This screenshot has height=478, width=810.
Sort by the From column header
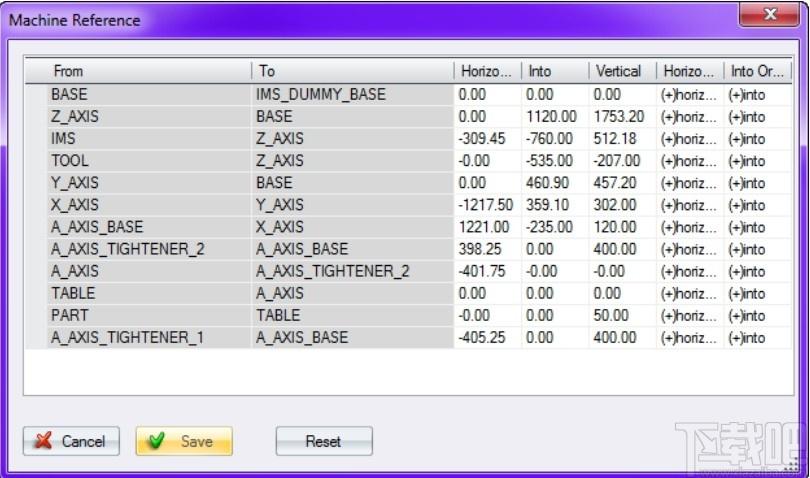tap(138, 71)
